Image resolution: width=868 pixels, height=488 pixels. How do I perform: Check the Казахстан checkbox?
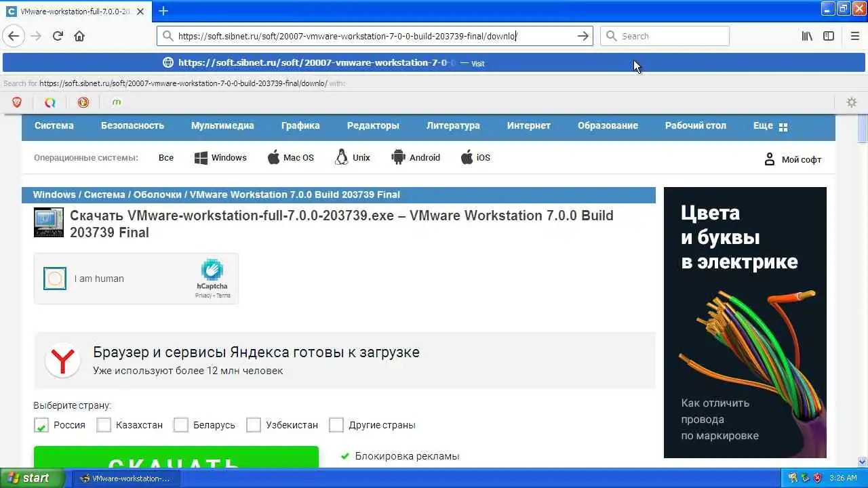coord(104,425)
